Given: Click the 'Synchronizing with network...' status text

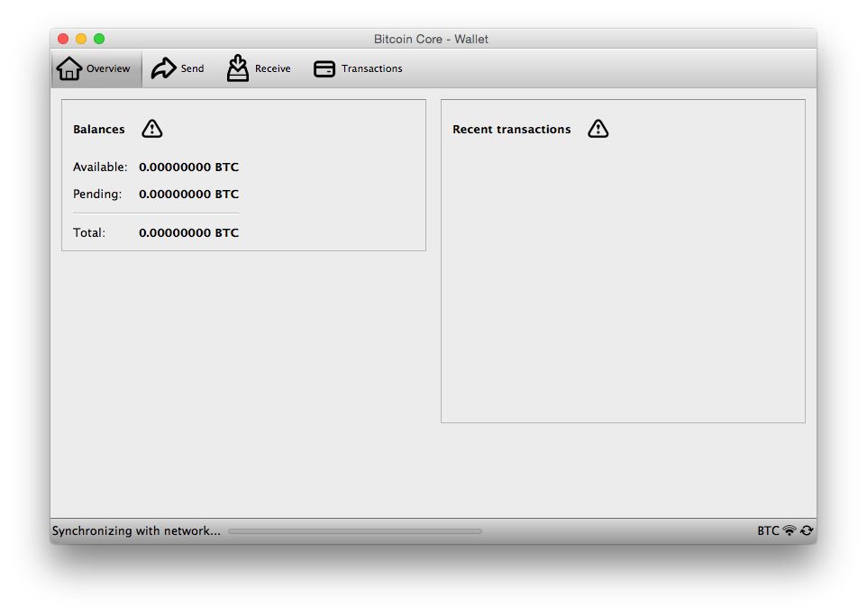Looking at the screenshot, I should coord(136,531).
